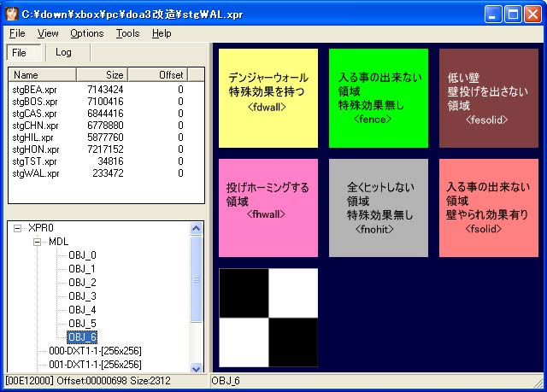Select stgBEA.xpr in file list
This screenshot has width=547, height=392.
pos(34,90)
